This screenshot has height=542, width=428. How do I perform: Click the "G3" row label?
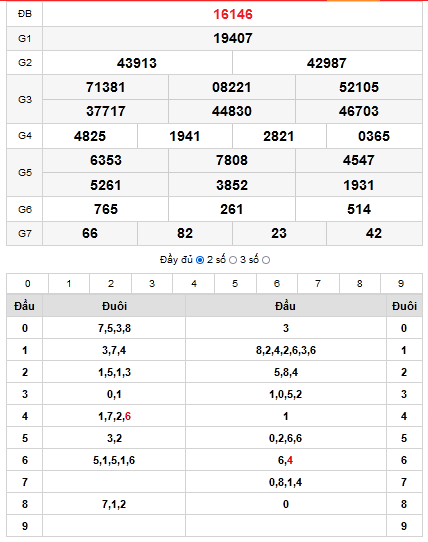(25, 100)
